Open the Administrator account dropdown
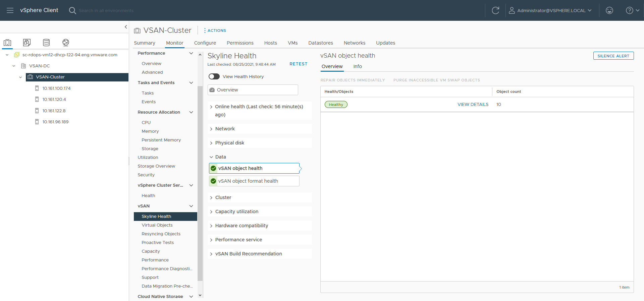This screenshot has width=644, height=301. coord(554,10)
